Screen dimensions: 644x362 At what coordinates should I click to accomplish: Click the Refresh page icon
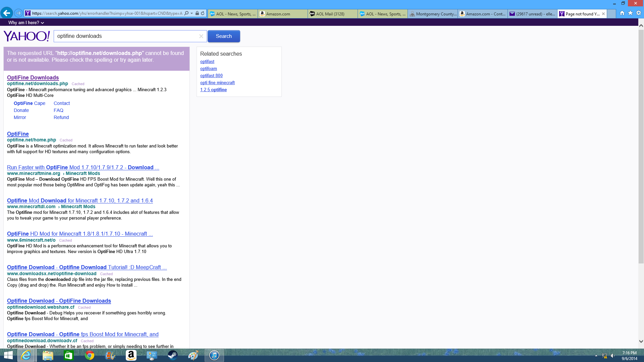(x=203, y=13)
